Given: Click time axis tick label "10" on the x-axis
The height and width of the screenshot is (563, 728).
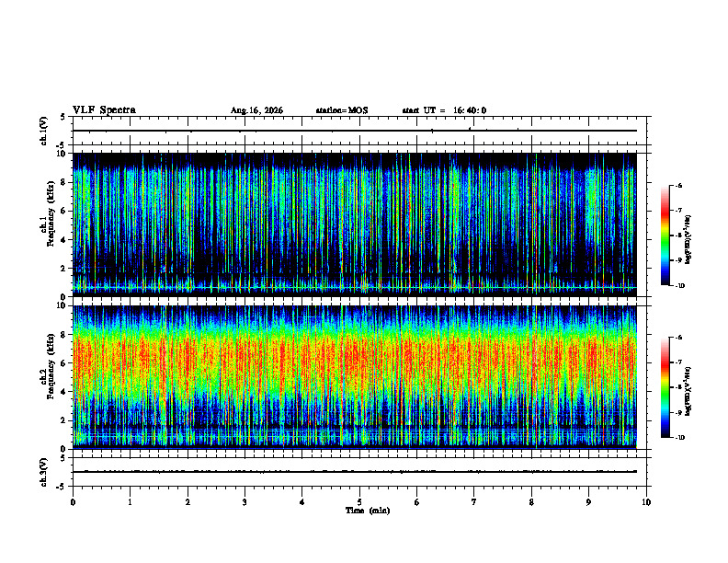Looking at the screenshot, I should point(646,502).
